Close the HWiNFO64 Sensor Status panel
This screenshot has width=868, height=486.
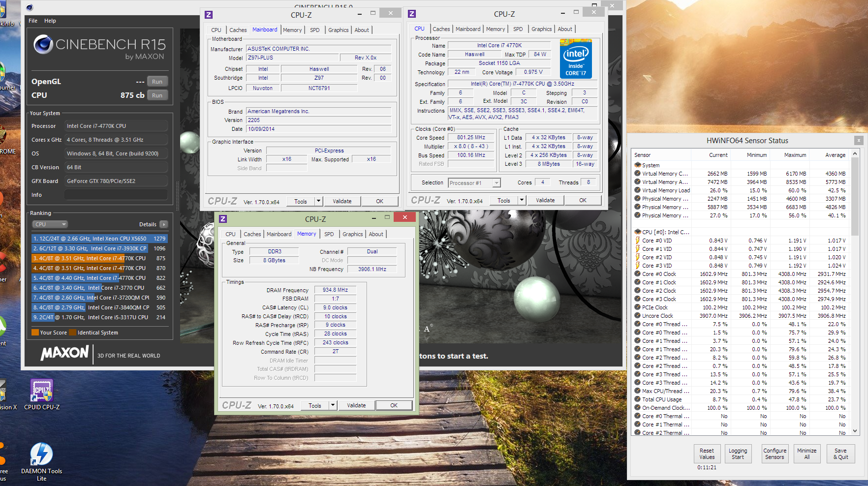click(859, 140)
